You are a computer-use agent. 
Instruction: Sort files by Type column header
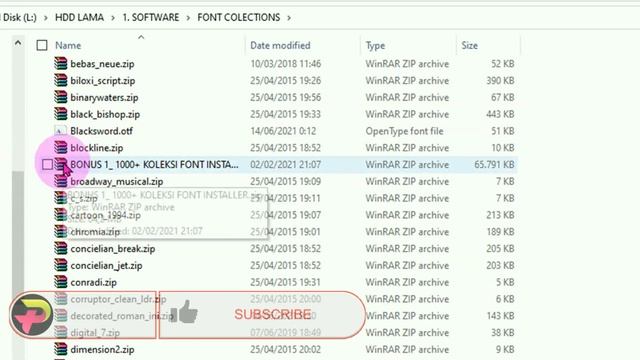(x=375, y=45)
